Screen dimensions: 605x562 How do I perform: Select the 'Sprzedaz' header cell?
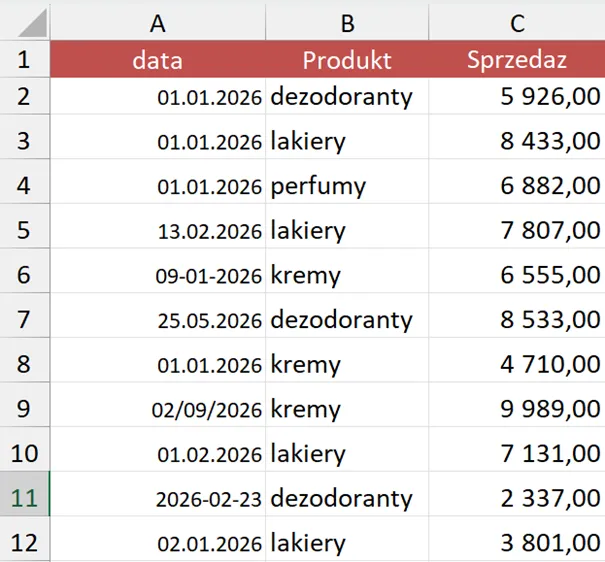click(x=517, y=60)
